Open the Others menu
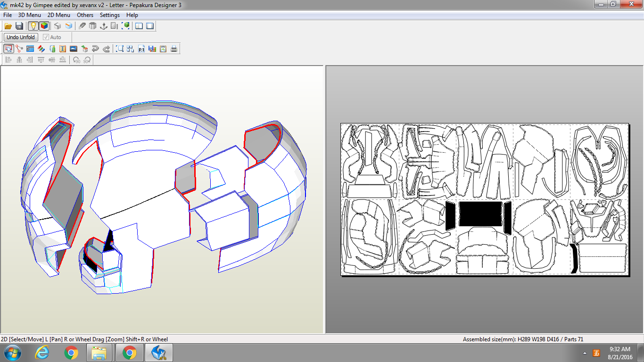Viewport: 644px width, 362px height. [x=85, y=15]
